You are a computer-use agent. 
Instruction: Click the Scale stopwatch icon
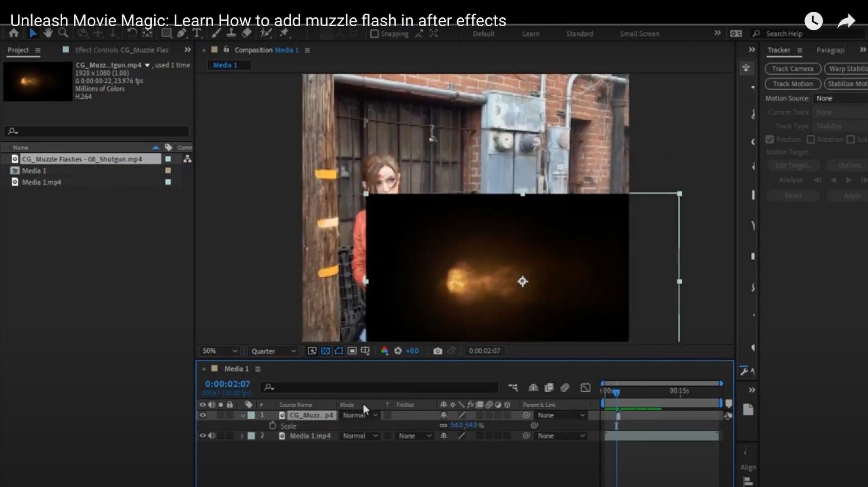pyautogui.click(x=273, y=426)
